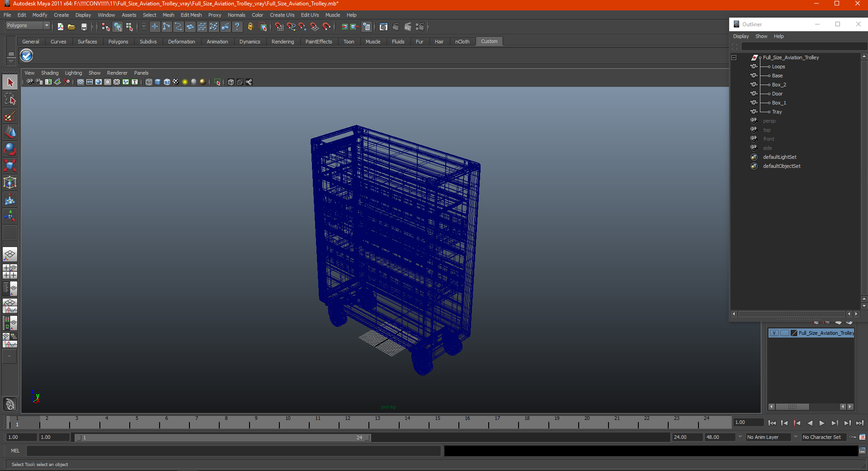
Task: Click the select camera icon in viewport bar
Action: pyautogui.click(x=30, y=82)
